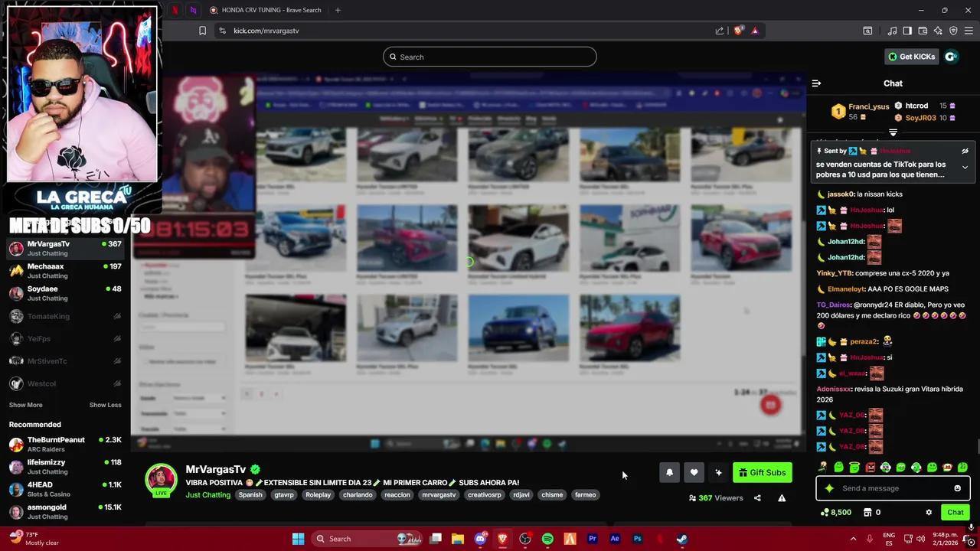The image size is (980, 551).
Task: Open channel points 8,500 balance
Action: (x=835, y=513)
